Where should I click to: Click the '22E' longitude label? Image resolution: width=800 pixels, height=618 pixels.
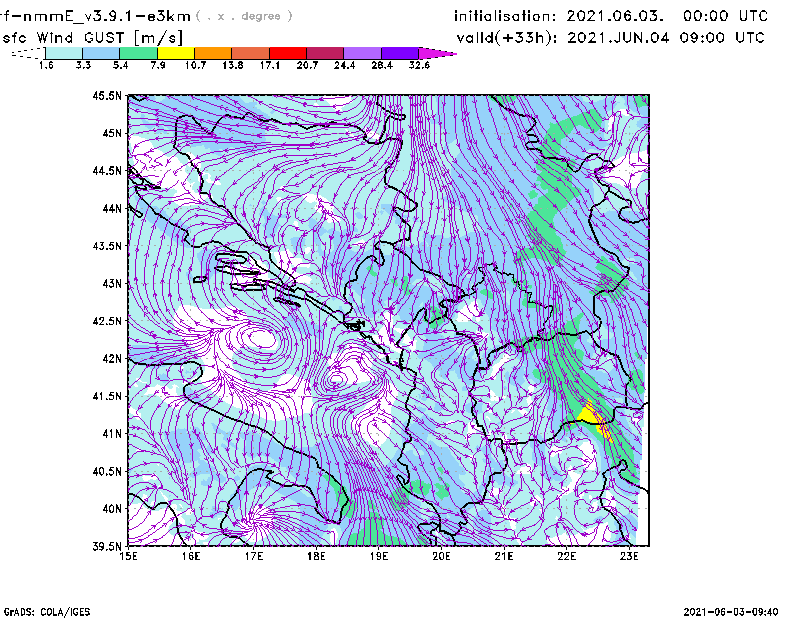pos(566,556)
